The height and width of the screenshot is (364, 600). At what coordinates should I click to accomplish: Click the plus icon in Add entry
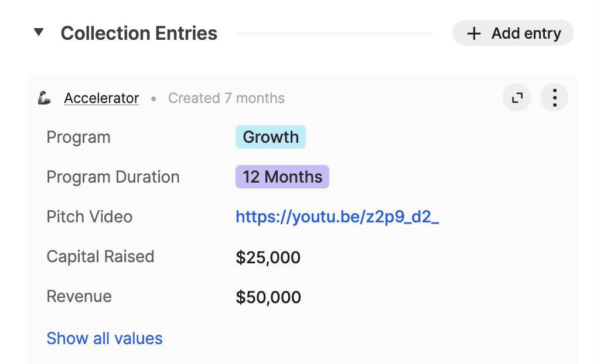coord(473,33)
